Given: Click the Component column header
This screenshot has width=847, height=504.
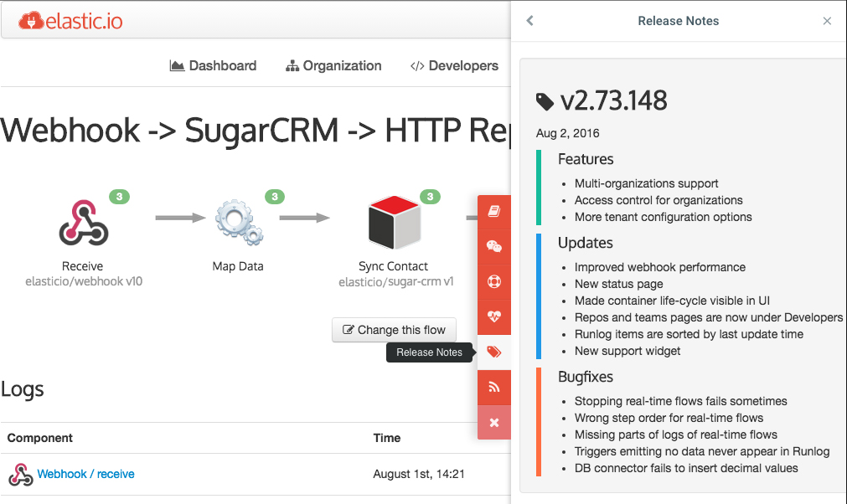Looking at the screenshot, I should pos(40,438).
